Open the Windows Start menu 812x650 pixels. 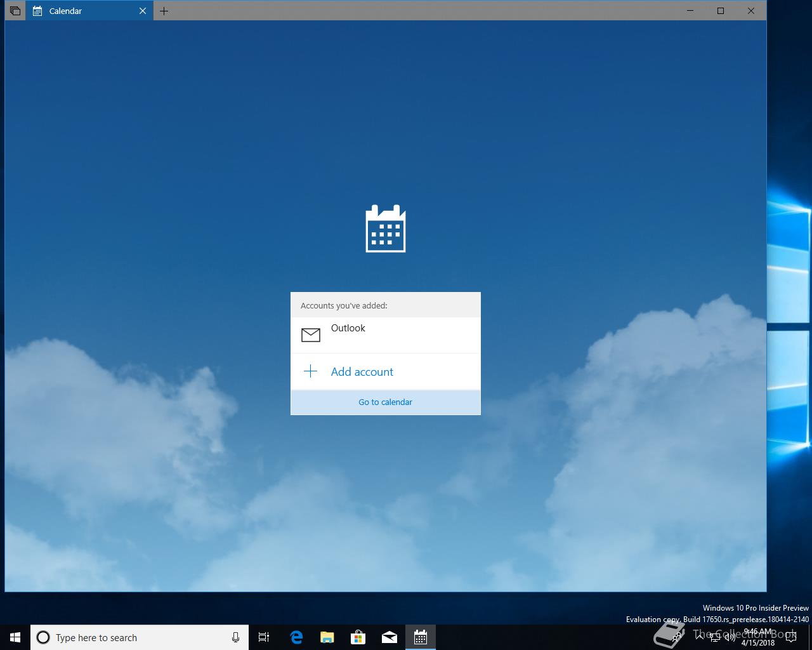15,637
